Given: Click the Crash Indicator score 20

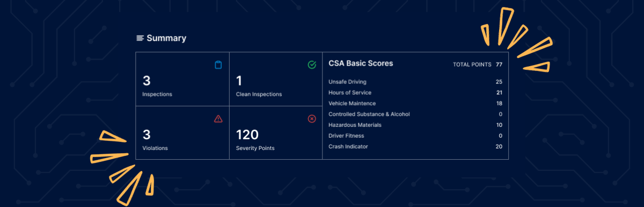Looking at the screenshot, I should click(499, 146).
